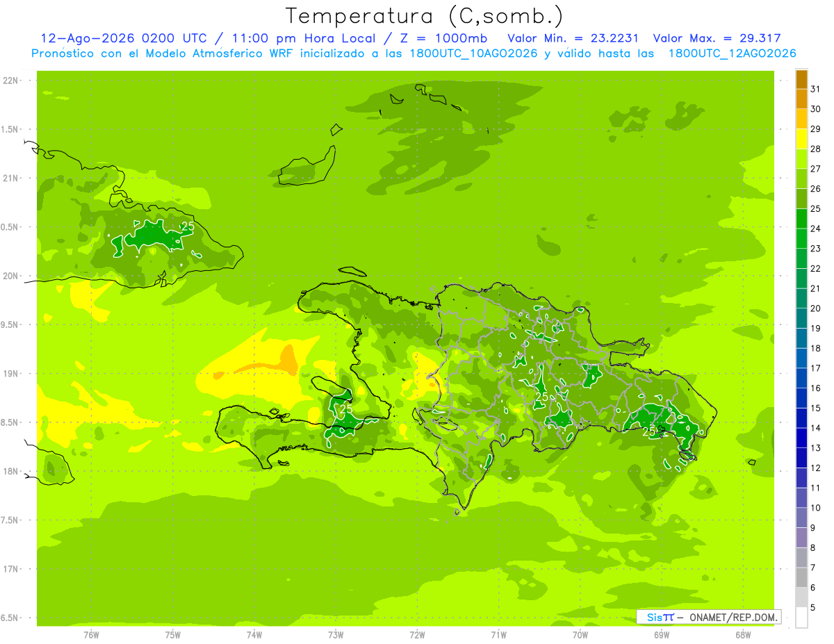Click the "74W" longitude axis label
Image resolution: width=834 pixels, height=644 pixels.
[254, 634]
